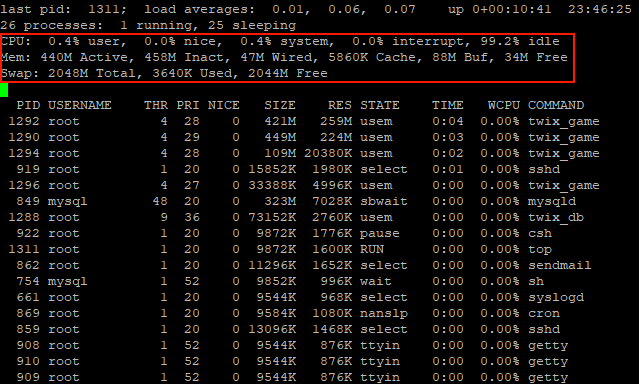Click the 421M size value
The width and height of the screenshot is (639, 384).
280,121
